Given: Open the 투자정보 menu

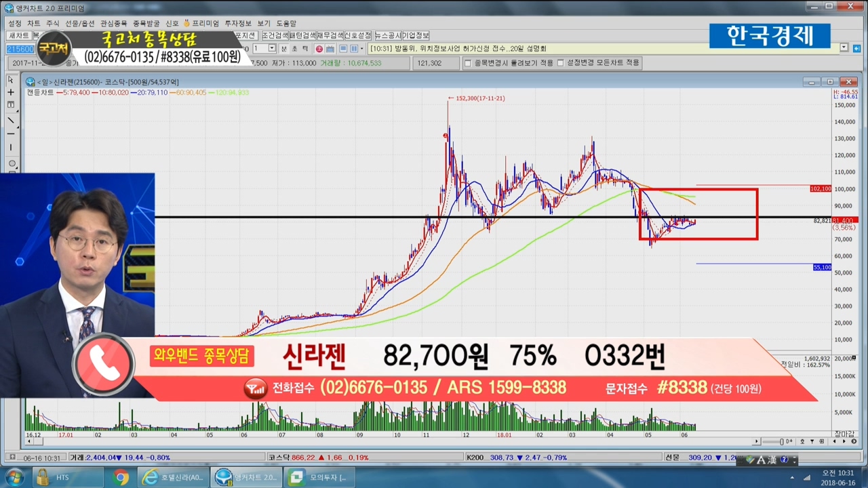Looking at the screenshot, I should (238, 23).
